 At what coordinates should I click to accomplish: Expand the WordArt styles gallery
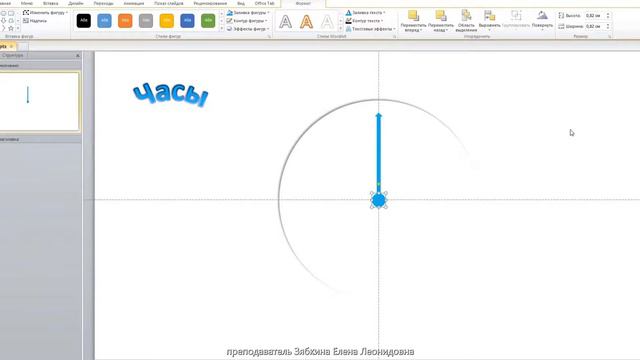pyautogui.click(x=341, y=29)
